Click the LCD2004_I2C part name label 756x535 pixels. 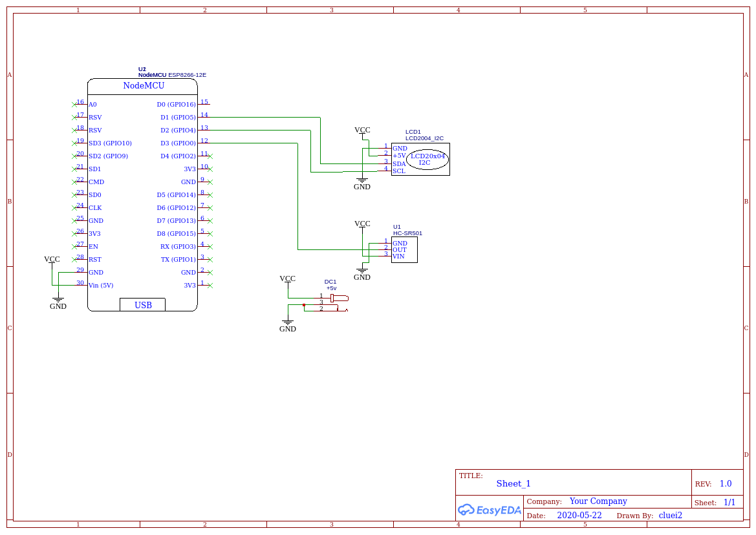click(x=424, y=138)
